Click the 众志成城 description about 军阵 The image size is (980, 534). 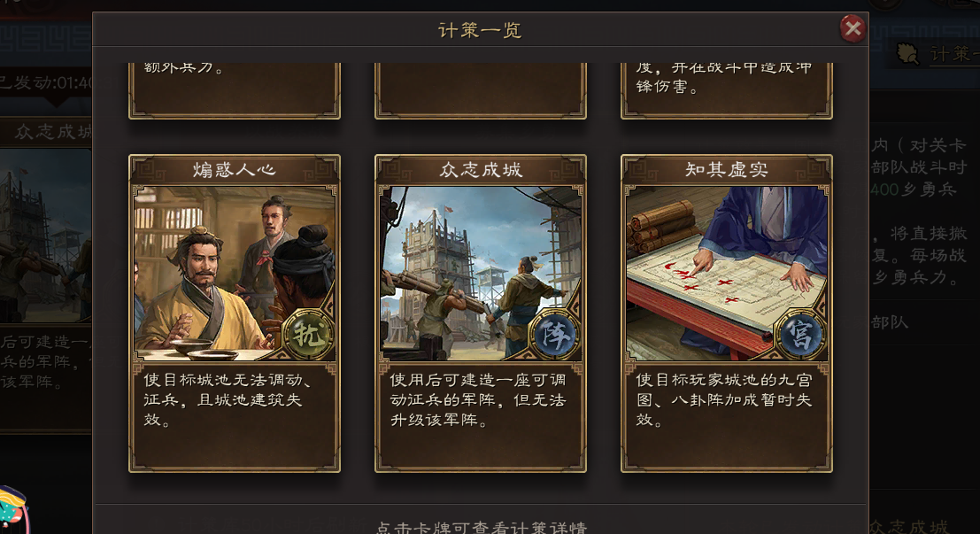(478, 399)
